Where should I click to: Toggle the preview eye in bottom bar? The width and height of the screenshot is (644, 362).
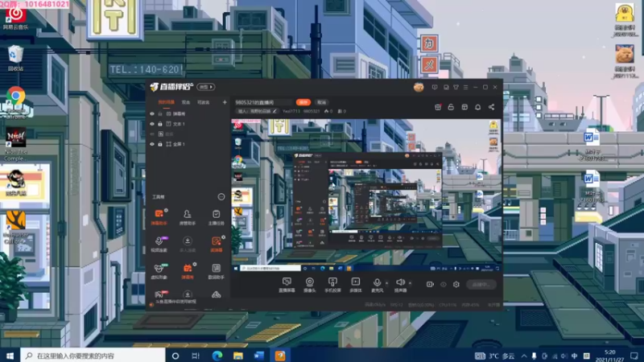click(444, 284)
